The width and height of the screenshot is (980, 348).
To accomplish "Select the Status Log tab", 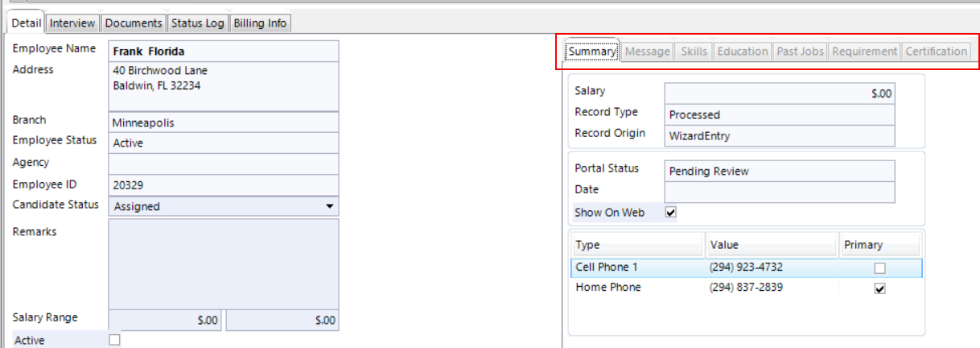I will [197, 23].
